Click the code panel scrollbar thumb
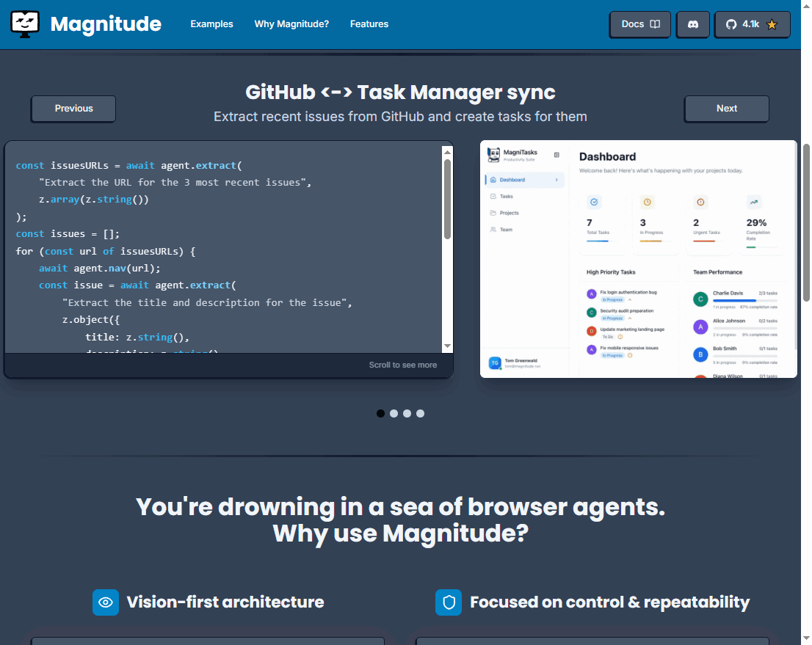The image size is (812, 645). pyautogui.click(x=447, y=199)
